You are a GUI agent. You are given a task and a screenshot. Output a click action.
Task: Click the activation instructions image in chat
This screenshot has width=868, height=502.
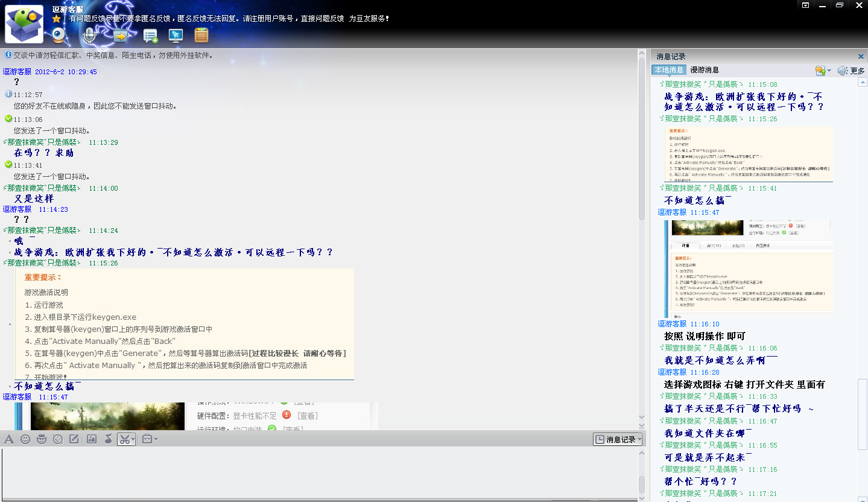pyautogui.click(x=185, y=324)
